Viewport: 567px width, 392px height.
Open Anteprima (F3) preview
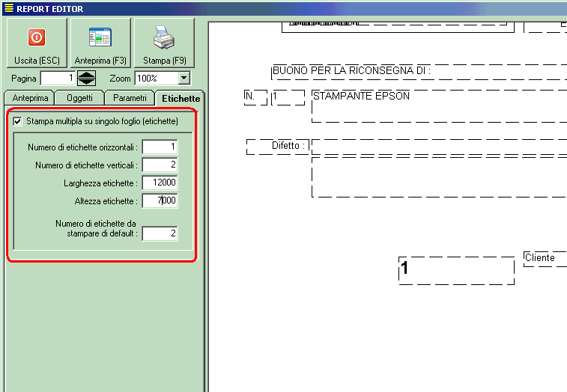100,43
